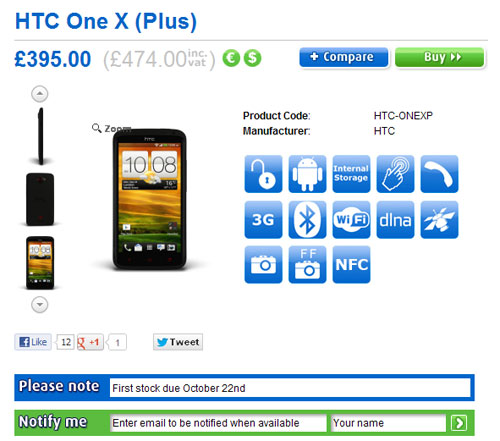Show previous thumbnails with up arrow
This screenshot has width=500, height=441.
point(40,94)
